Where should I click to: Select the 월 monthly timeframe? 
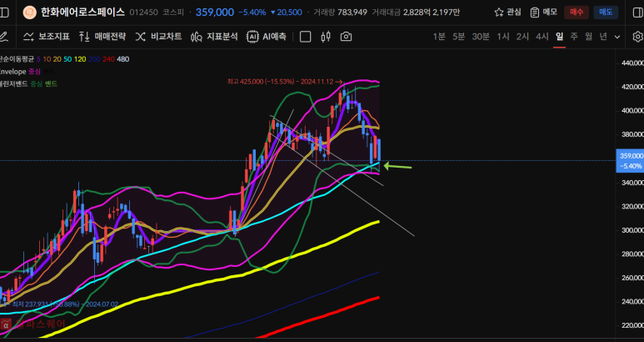588,37
